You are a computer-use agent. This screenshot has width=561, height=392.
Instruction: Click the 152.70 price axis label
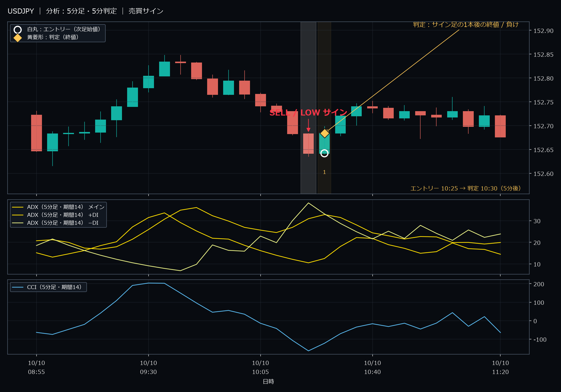click(x=543, y=126)
